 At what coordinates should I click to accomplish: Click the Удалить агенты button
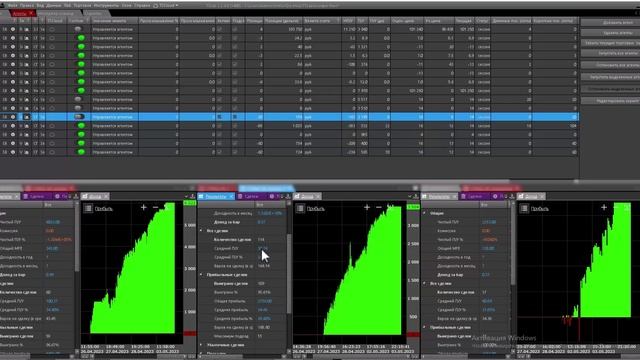click(610, 33)
